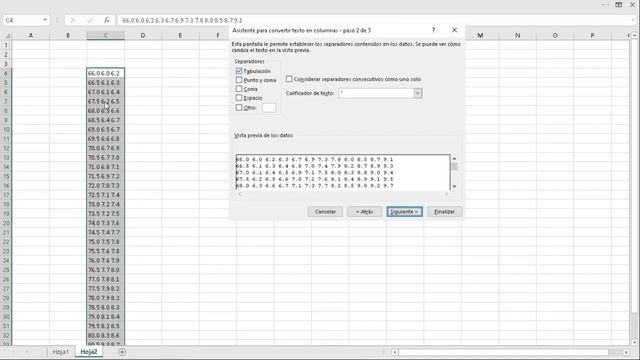Toggle considerar separadores consecutivos como uno solo

coord(289,79)
